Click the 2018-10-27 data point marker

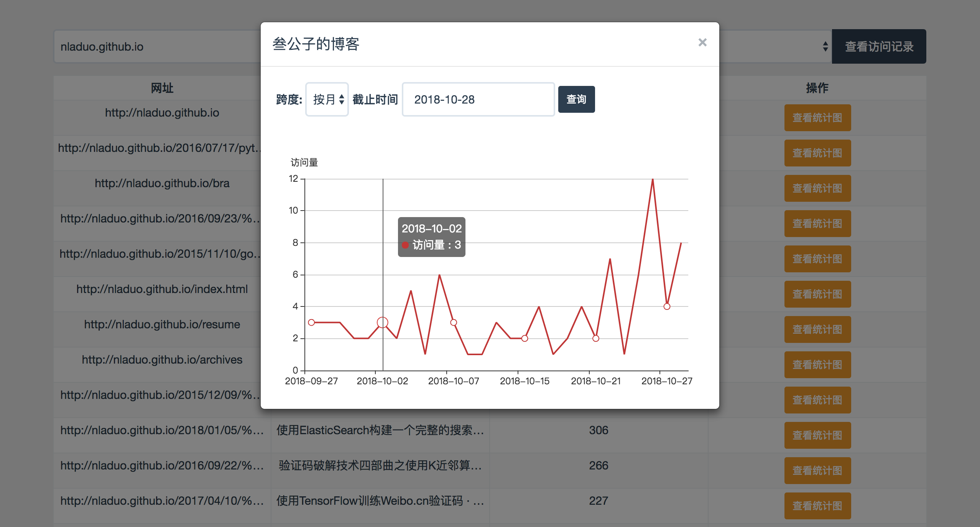(x=667, y=306)
